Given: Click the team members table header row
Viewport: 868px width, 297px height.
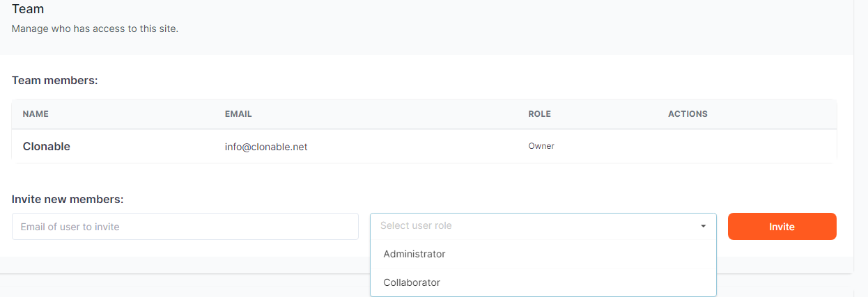Looking at the screenshot, I should (x=424, y=114).
